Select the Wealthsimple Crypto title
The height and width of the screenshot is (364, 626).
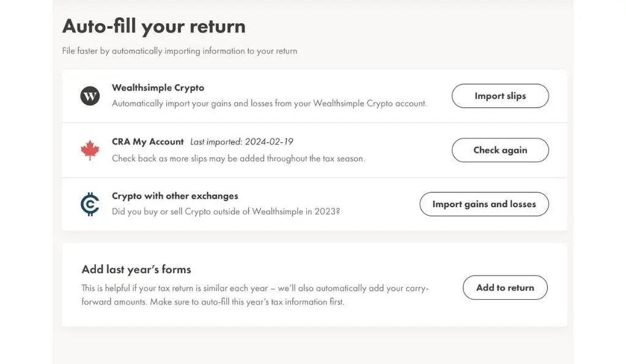158,88
